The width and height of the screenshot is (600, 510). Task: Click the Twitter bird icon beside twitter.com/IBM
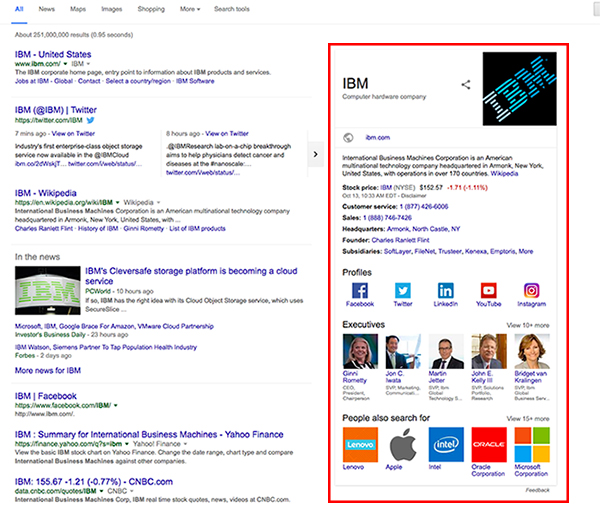click(x=90, y=120)
